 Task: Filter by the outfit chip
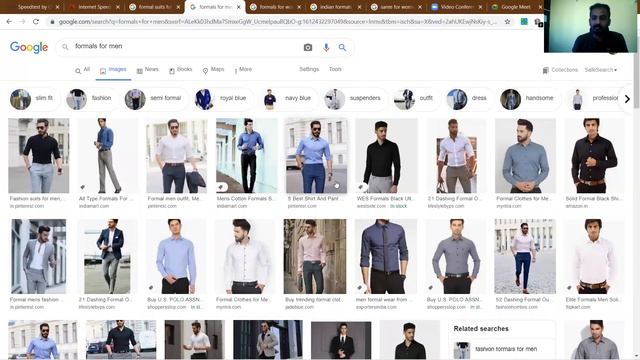[415, 99]
